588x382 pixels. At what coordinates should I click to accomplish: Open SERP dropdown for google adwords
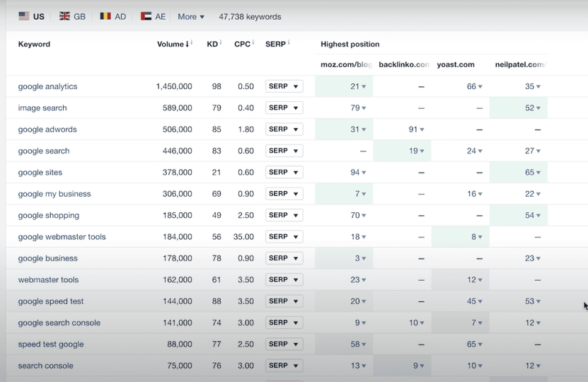[x=284, y=129]
